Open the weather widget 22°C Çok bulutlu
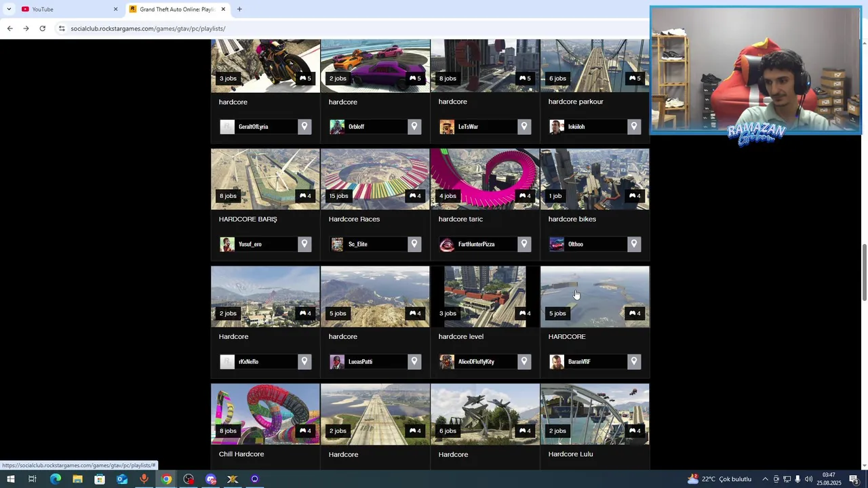Viewport: 868px width, 488px height. coord(719,479)
